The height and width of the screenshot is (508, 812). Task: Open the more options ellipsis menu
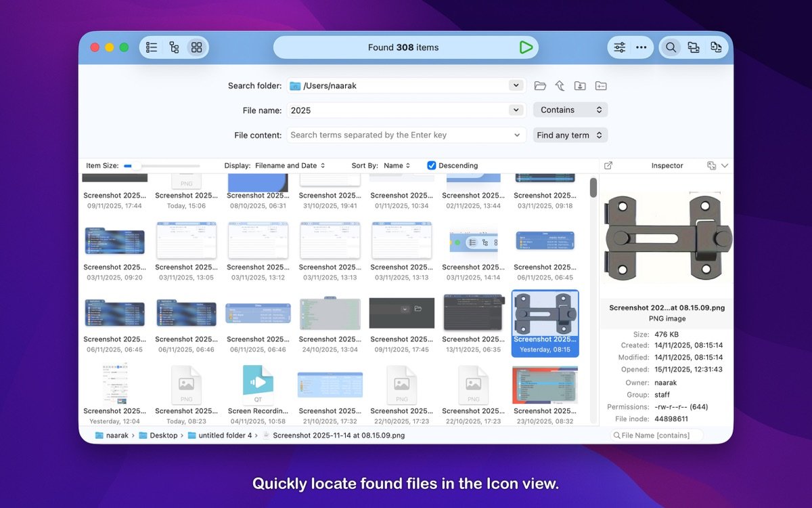click(641, 47)
